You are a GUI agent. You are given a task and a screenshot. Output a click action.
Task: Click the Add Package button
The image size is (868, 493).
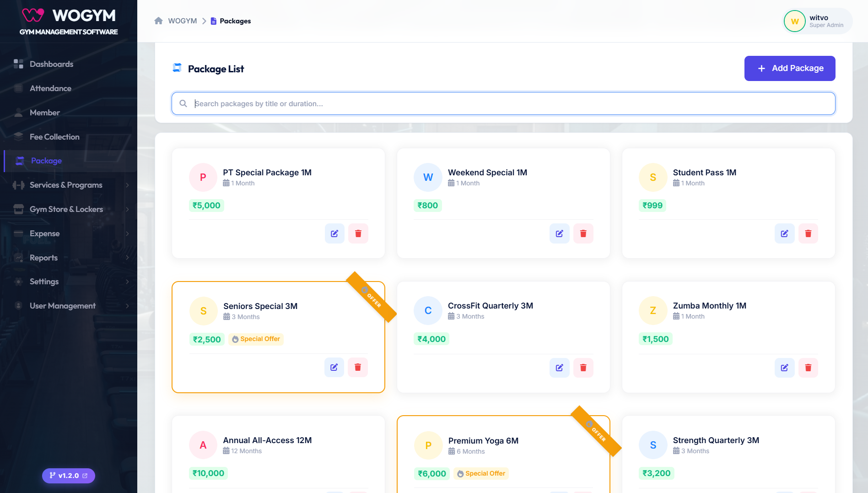coord(790,68)
